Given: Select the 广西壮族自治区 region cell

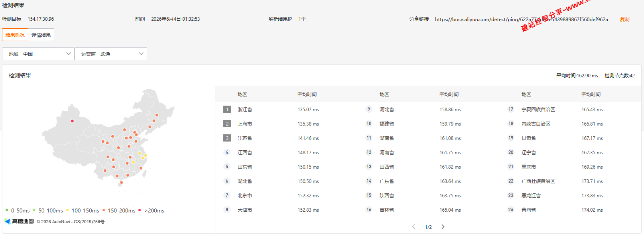Looking at the screenshot, I should coord(538,181).
